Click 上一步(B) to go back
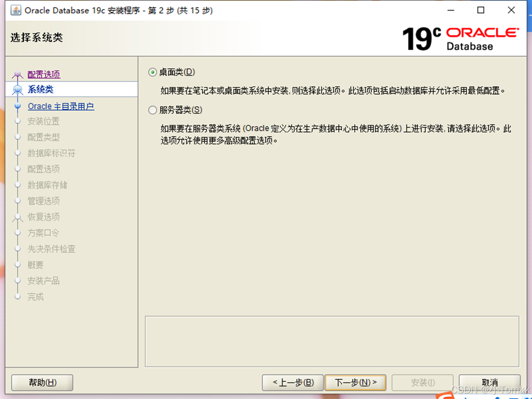The height and width of the screenshot is (399, 532). [293, 382]
